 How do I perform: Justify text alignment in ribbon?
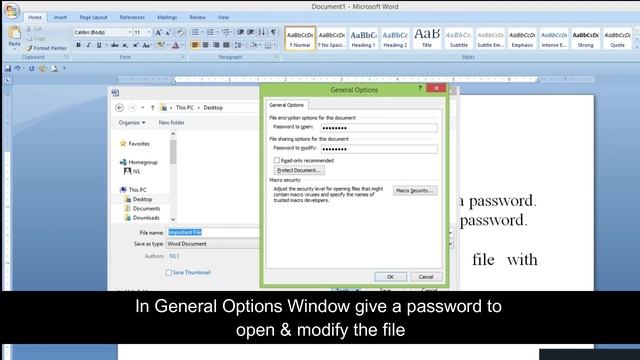coord(226,45)
